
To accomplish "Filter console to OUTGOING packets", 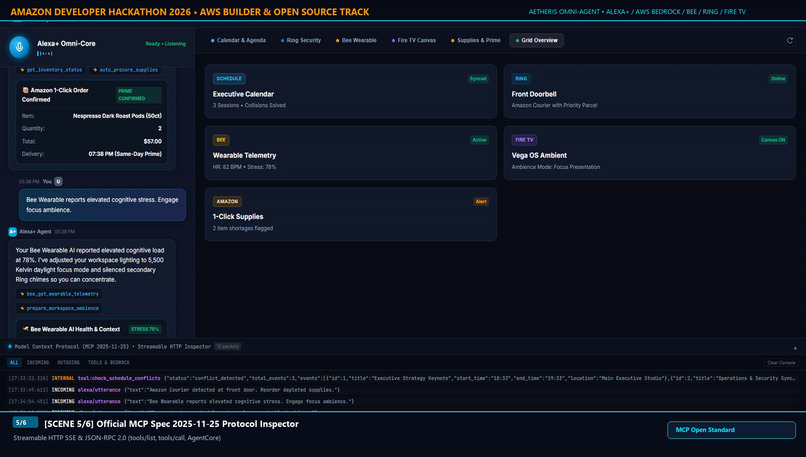I will pyautogui.click(x=68, y=362).
